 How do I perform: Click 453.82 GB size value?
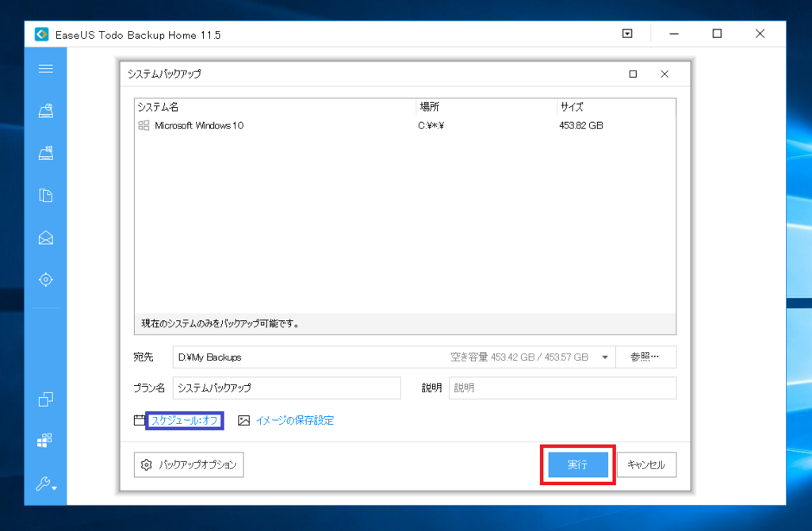[581, 125]
